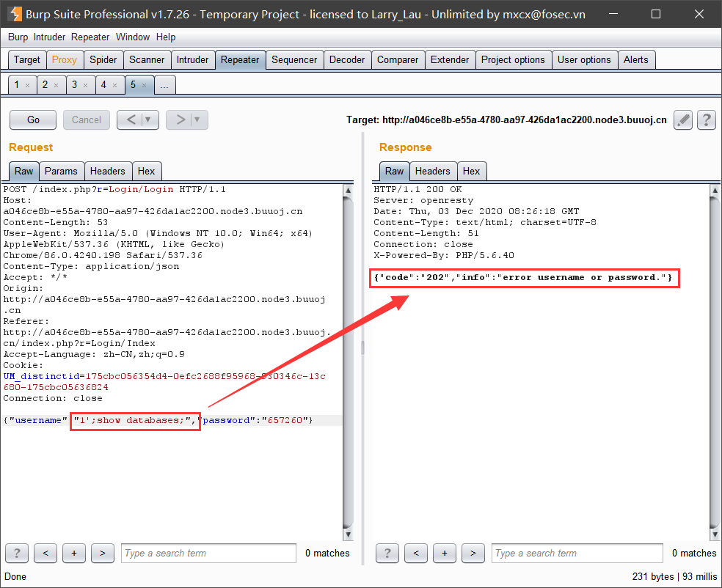The width and height of the screenshot is (722, 588).
Task: Open the Burp menu
Action: [x=18, y=37]
